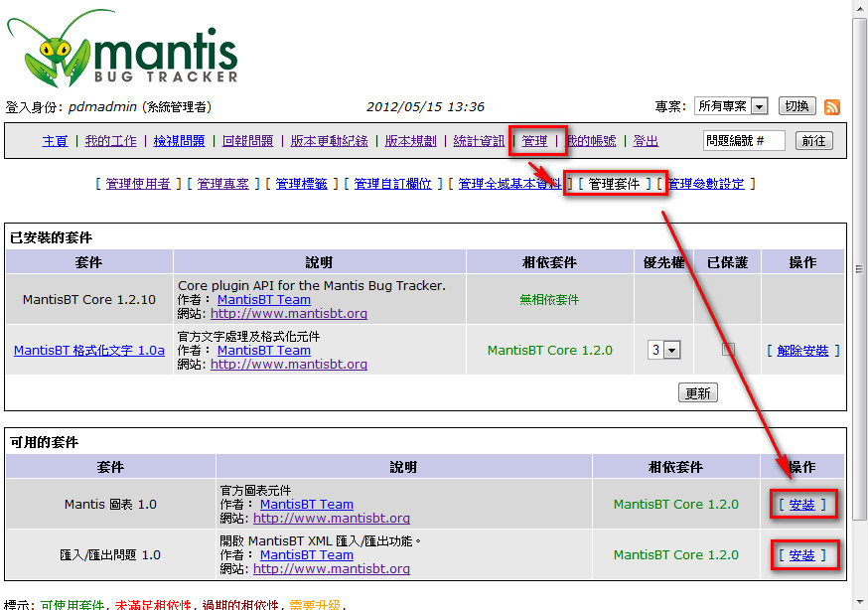Click MantisBT Team author link in 匯入/匯出問題 row
The height and width of the screenshot is (610, 868).
click(307, 554)
